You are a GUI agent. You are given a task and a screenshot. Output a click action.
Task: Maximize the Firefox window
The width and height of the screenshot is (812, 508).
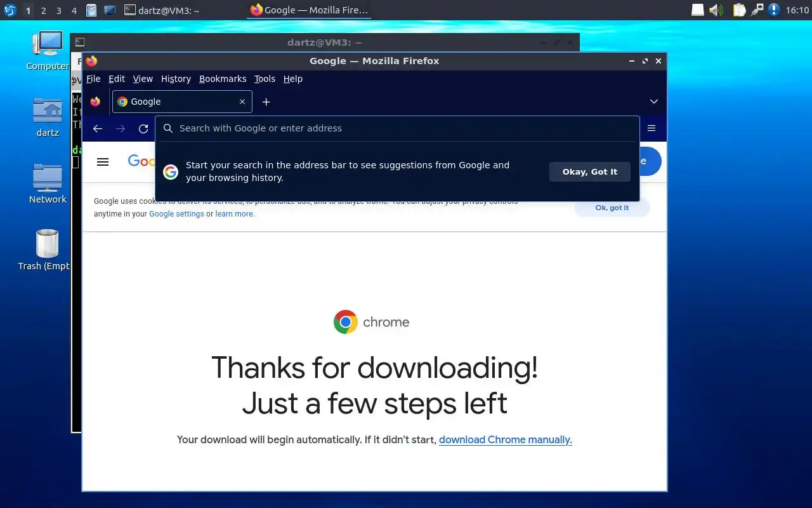click(x=645, y=61)
